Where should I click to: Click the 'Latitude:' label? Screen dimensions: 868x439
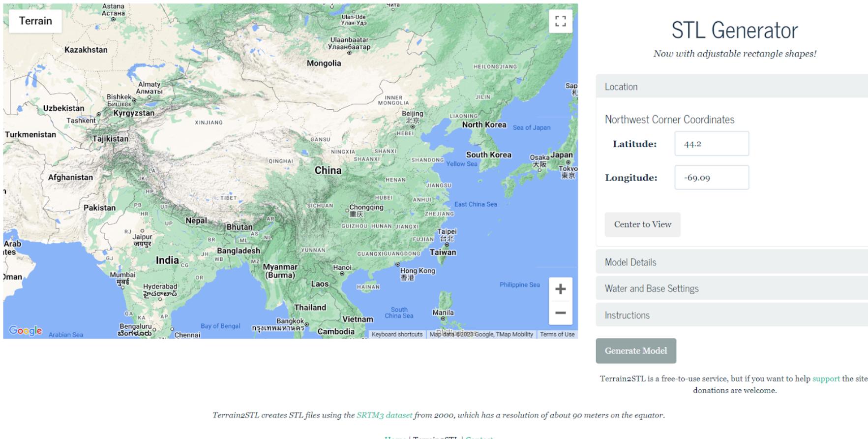point(635,144)
